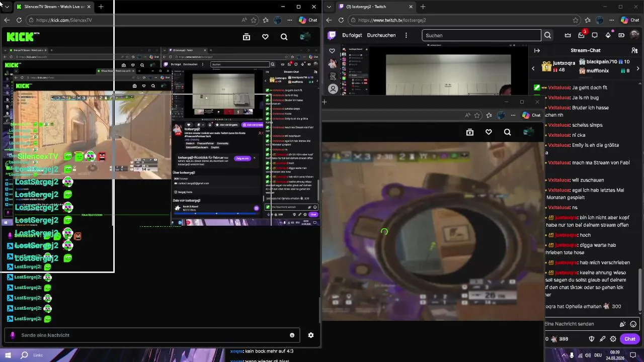
Task: Open the Kick profile avatar menu
Action: pyautogui.click(x=305, y=37)
